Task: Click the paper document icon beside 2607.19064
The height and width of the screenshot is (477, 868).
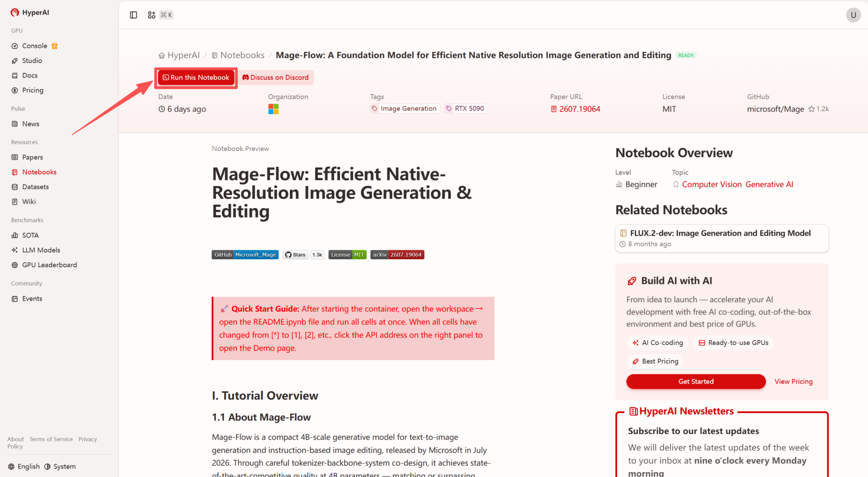Action: pyautogui.click(x=554, y=109)
